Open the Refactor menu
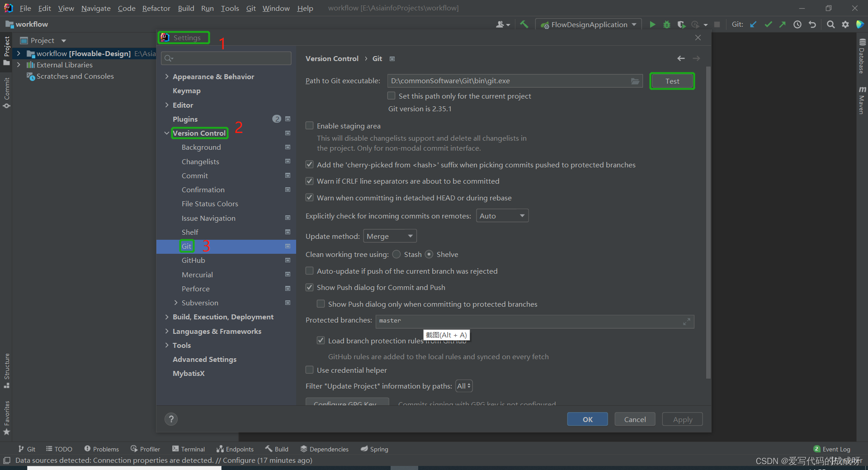 (156, 8)
